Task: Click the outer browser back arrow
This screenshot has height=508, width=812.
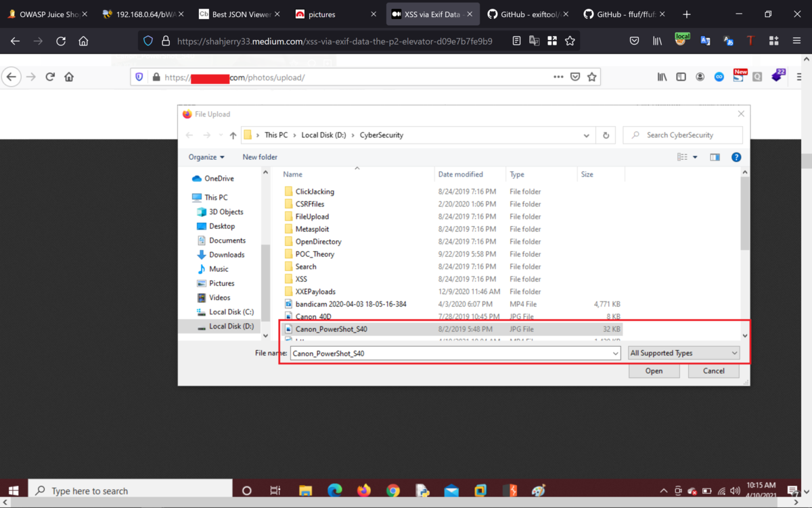Action: [15, 41]
